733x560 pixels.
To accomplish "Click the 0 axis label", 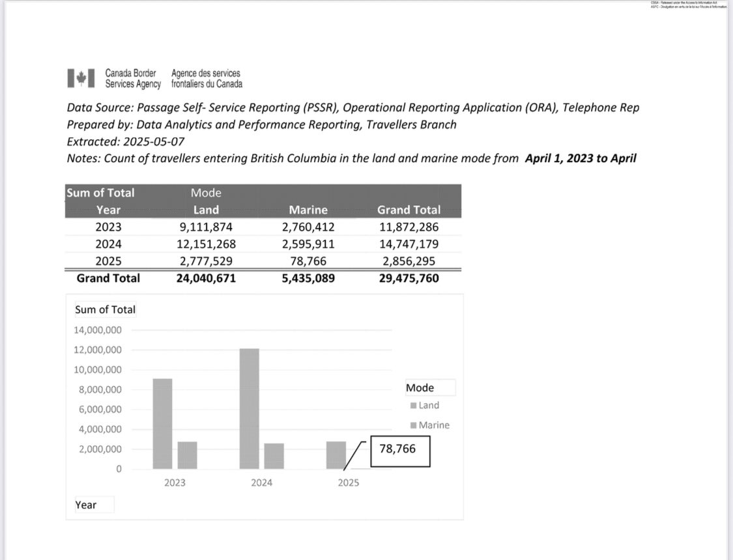I will click(119, 469).
